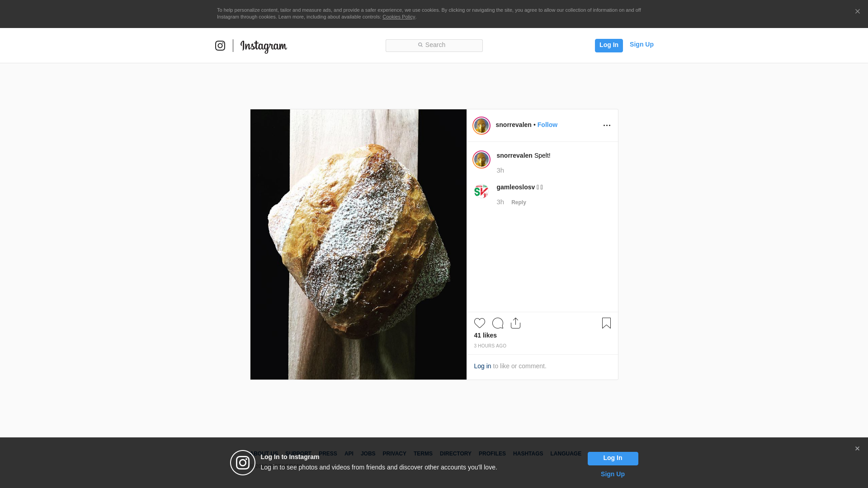
Task: Reply to gamleoslosv comment
Action: point(519,202)
